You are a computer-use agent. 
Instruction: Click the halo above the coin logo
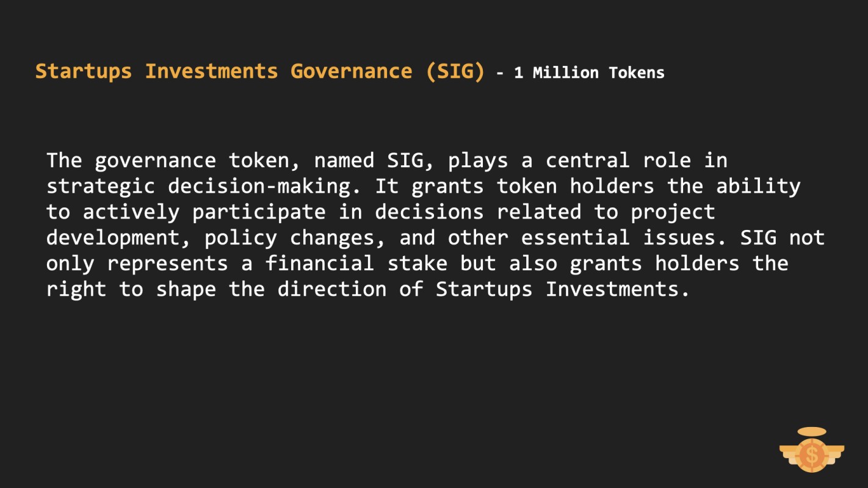(812, 432)
